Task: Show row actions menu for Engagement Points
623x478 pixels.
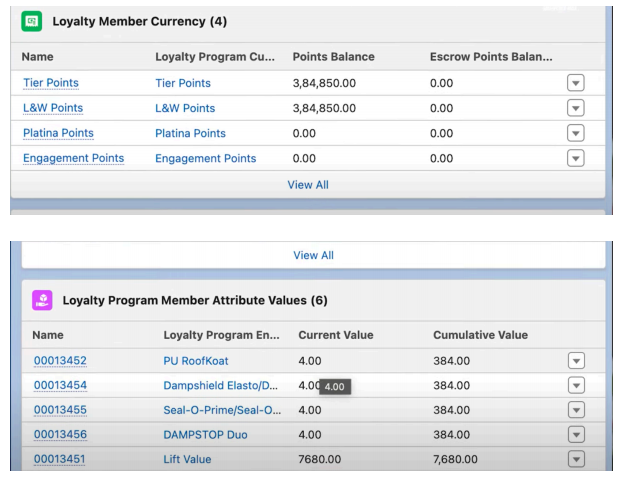Action: [x=575, y=158]
